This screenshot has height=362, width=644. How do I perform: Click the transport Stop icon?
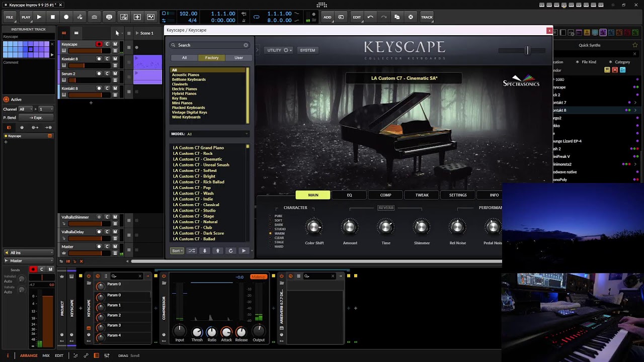pyautogui.click(x=52, y=17)
